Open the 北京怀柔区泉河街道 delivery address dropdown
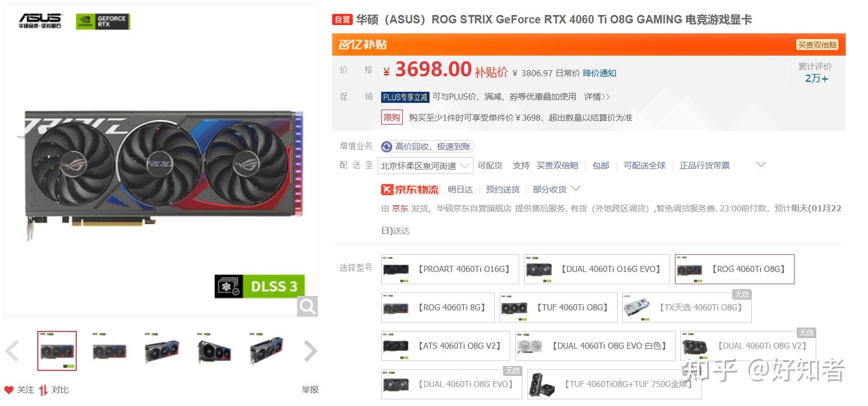 (426, 166)
